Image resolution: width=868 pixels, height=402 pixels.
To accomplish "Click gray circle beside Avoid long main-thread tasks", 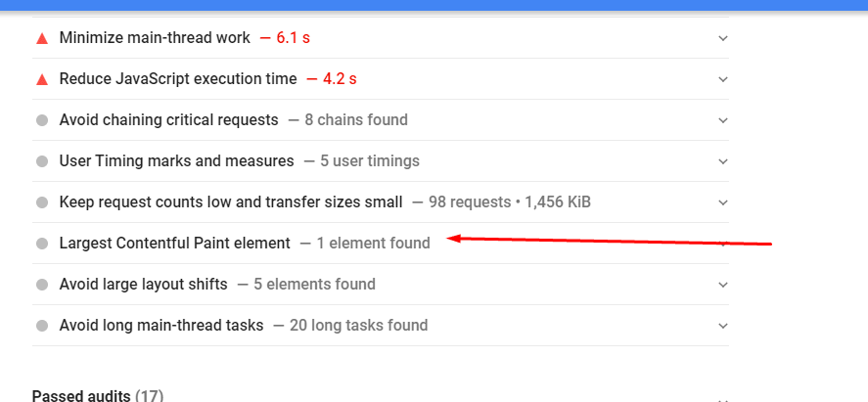I will [42, 326].
